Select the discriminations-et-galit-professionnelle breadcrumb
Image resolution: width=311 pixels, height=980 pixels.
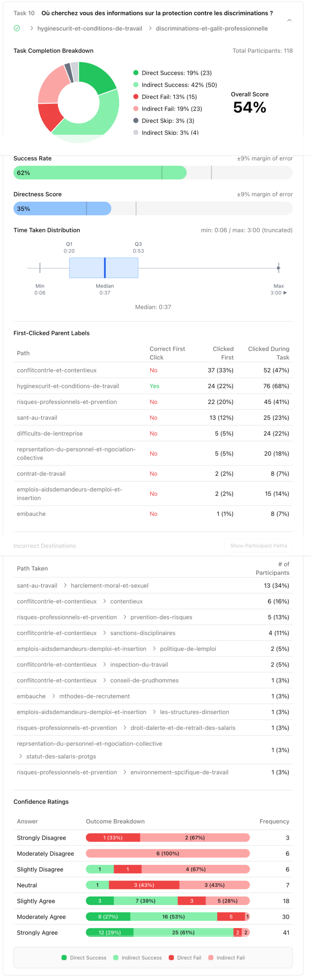click(x=211, y=28)
